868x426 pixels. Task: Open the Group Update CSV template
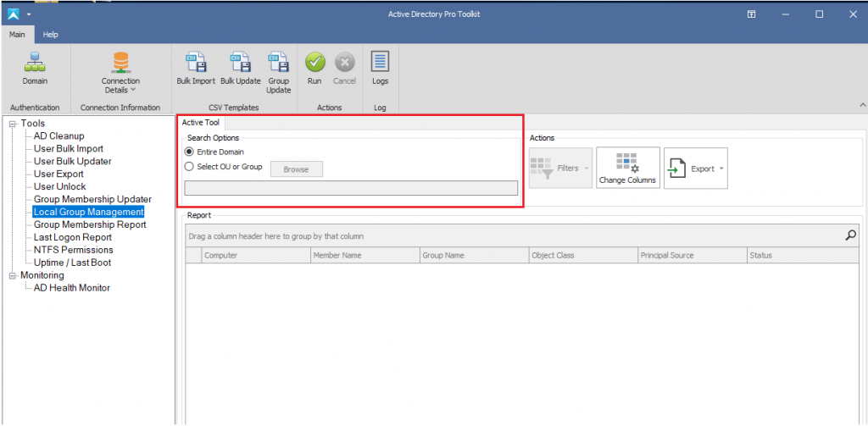click(x=278, y=73)
